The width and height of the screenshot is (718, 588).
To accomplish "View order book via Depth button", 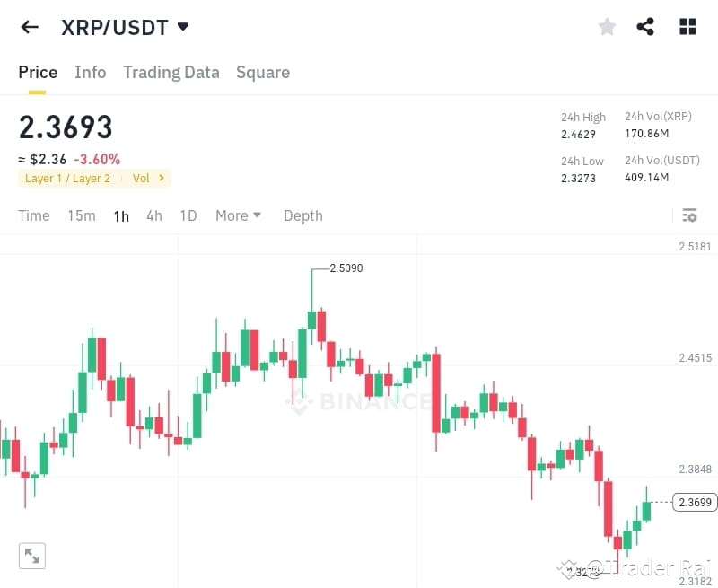I will (x=302, y=215).
